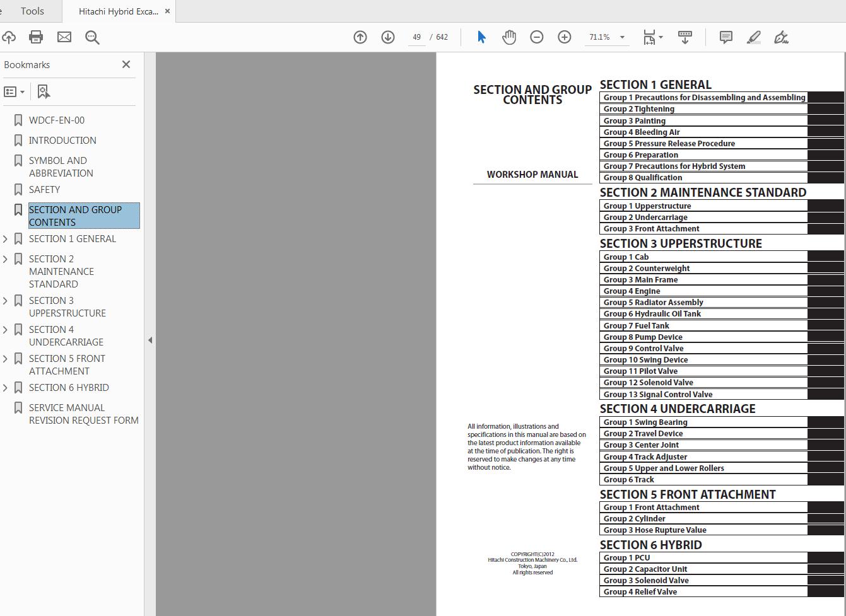The width and height of the screenshot is (846, 616).
Task: Click SECTION 6 HYBRID bookmark label
Action: 69,388
